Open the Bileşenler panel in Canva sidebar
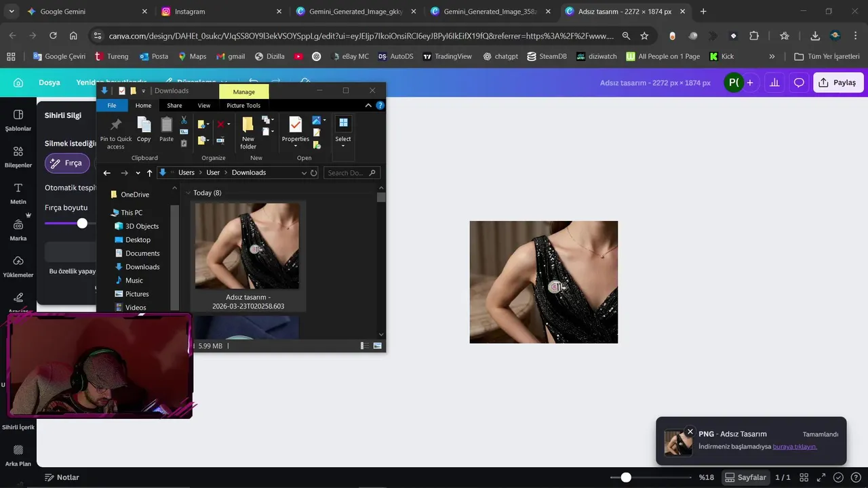Viewport: 868px width, 488px height. pos(18,157)
